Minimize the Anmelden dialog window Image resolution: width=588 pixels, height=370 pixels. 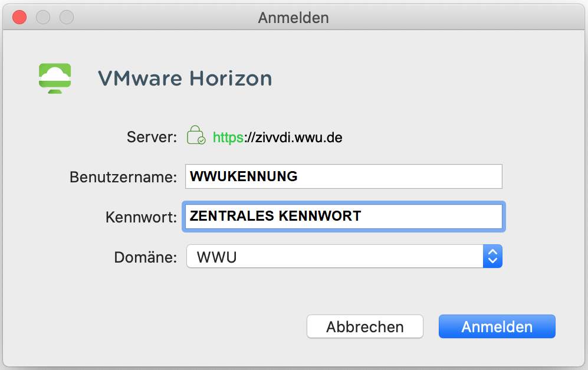coord(43,18)
